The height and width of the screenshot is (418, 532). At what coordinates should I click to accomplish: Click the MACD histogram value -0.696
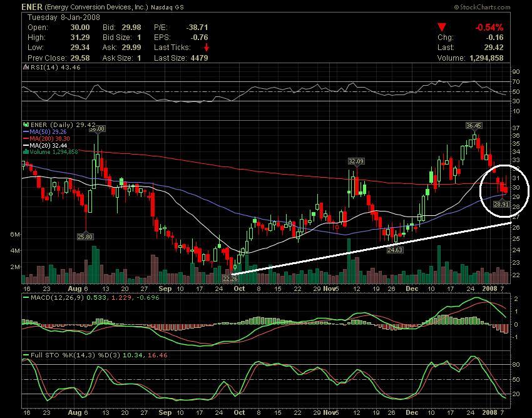(x=148, y=298)
